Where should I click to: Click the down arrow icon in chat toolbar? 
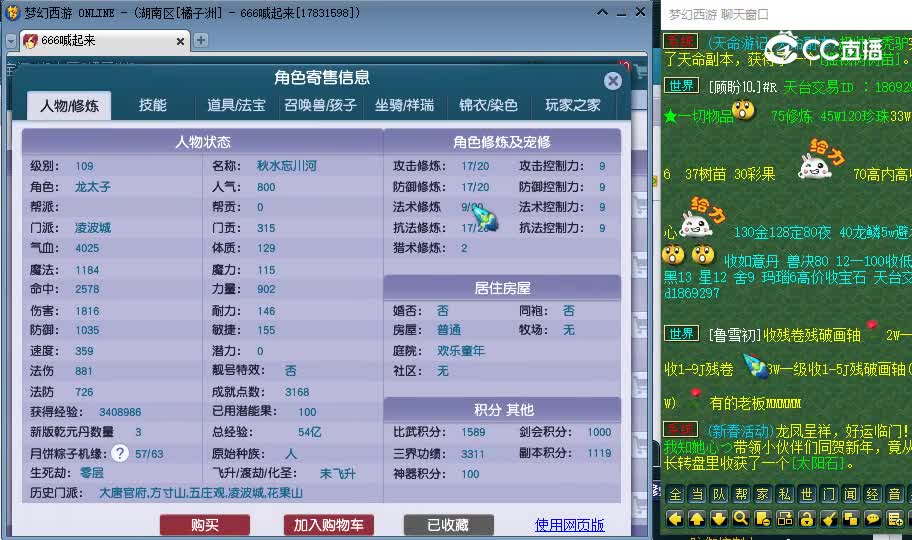pos(719,518)
